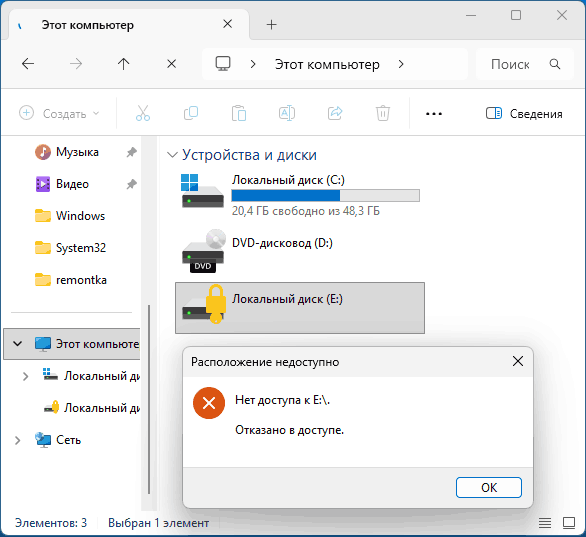
Task: Click the Delete trash icon
Action: (383, 113)
